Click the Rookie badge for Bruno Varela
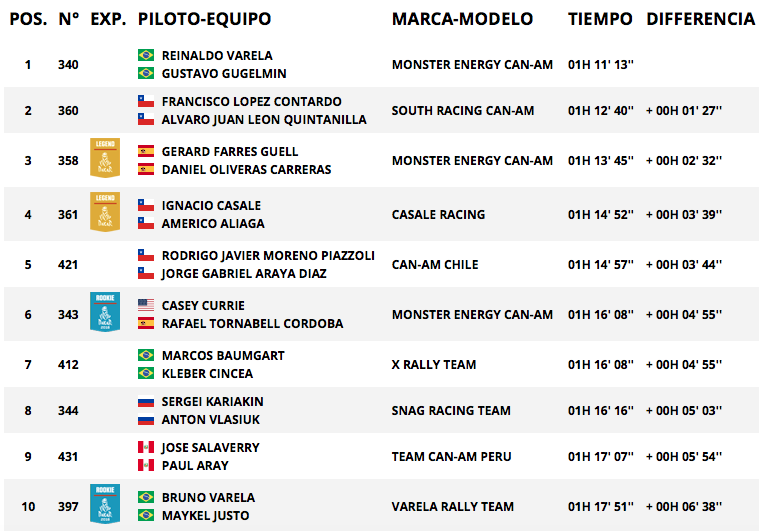Image resolution: width=759 pixels, height=531 pixels. (x=105, y=504)
